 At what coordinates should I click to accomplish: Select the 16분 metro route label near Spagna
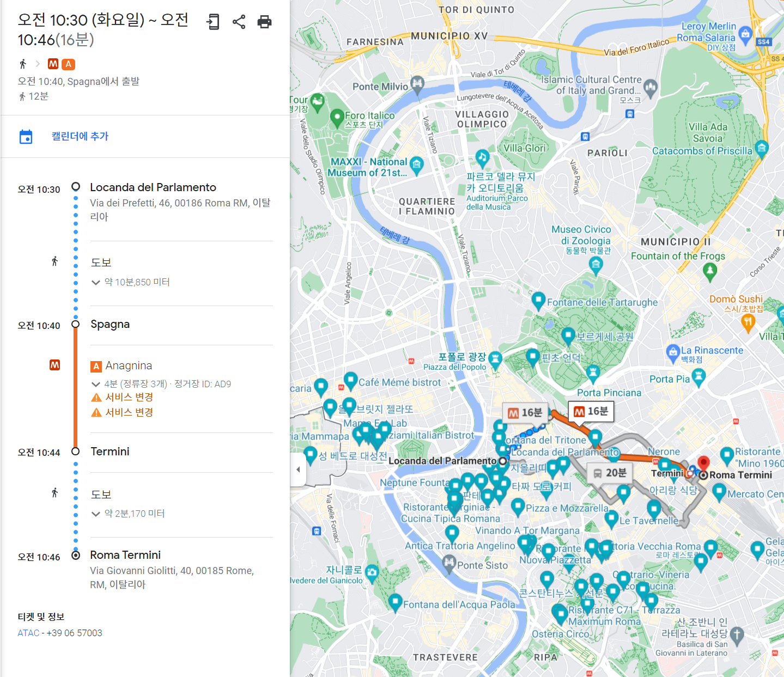(526, 413)
